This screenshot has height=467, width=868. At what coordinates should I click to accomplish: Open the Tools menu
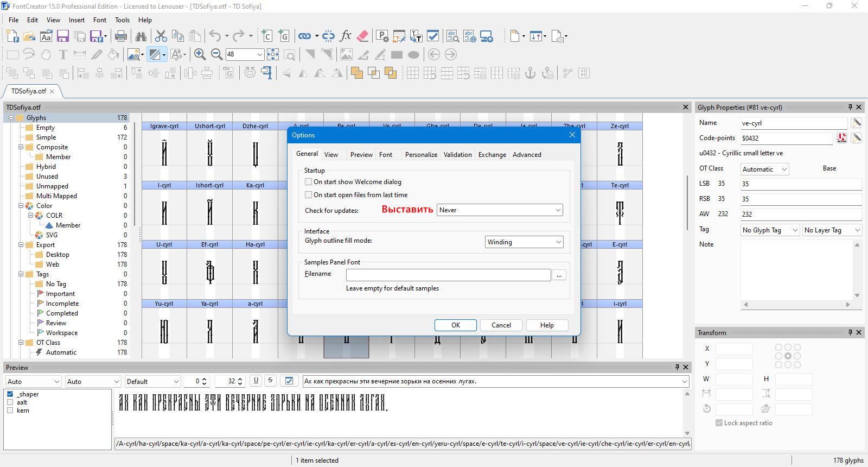(x=122, y=20)
